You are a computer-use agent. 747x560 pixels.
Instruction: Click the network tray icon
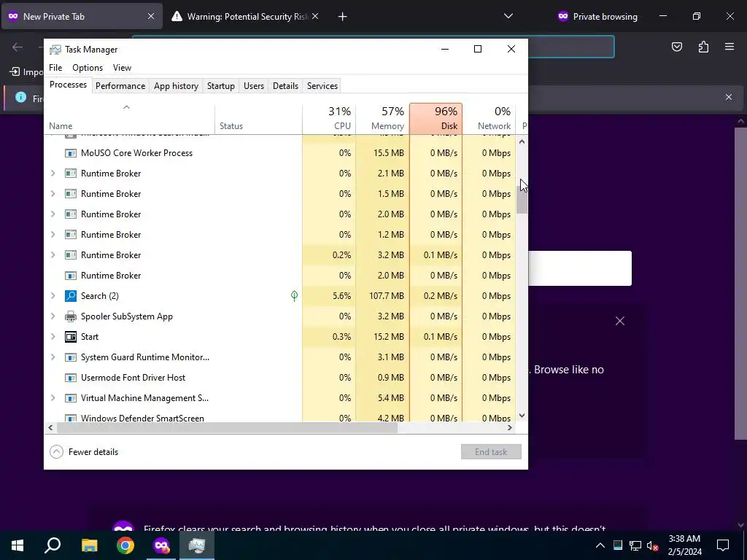(635, 545)
